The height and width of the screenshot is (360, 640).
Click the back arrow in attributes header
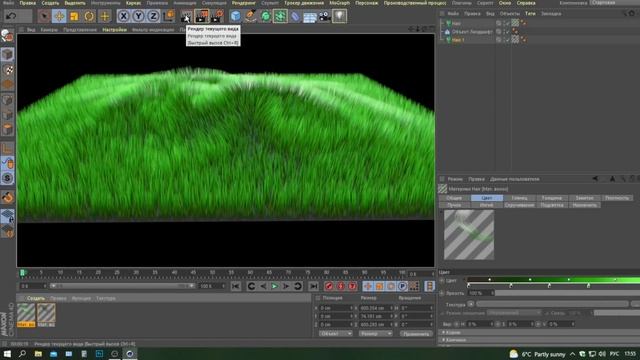595,179
